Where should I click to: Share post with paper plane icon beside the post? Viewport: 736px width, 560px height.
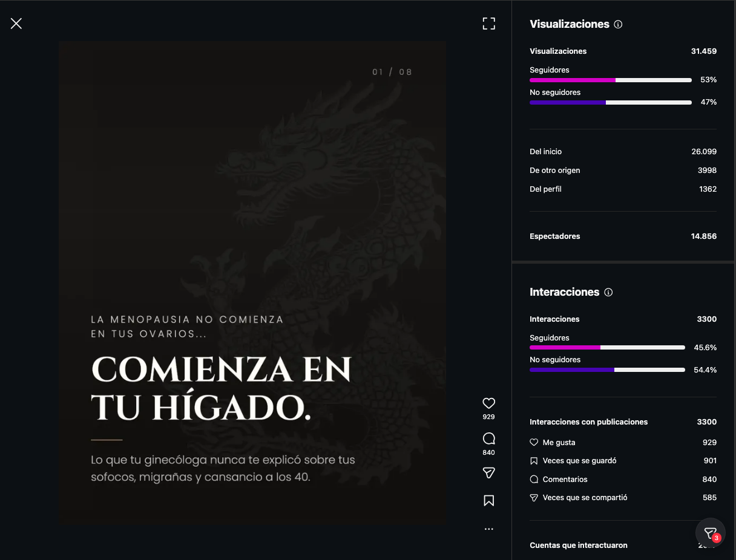coord(489,473)
